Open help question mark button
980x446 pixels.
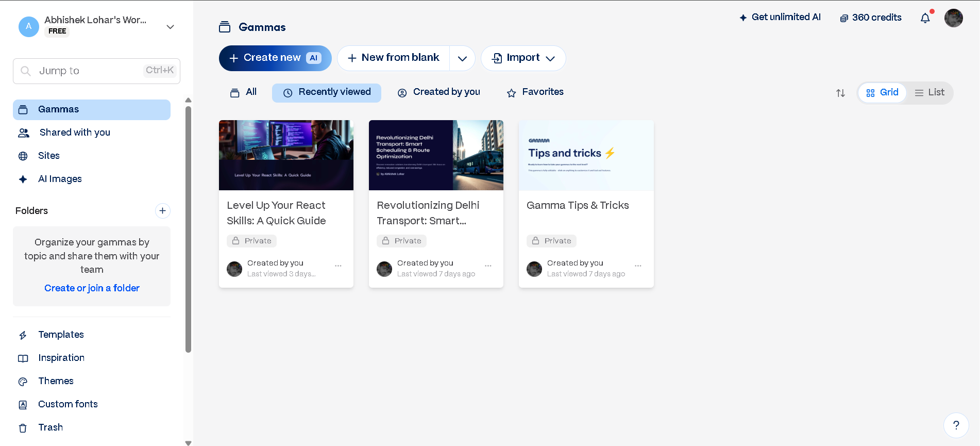point(956,425)
